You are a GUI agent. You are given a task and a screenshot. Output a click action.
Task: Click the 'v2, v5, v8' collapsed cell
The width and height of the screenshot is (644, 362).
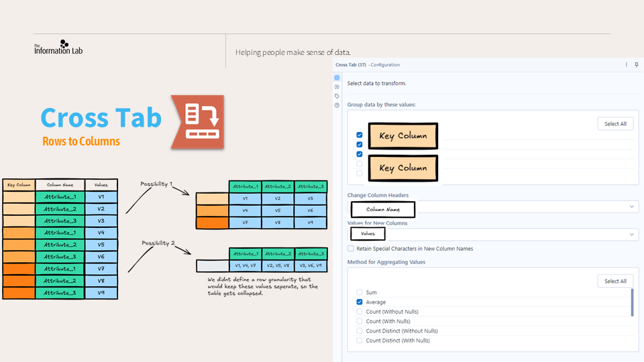click(x=278, y=265)
